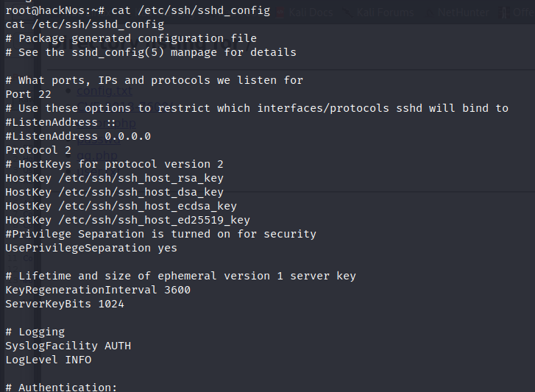Image resolution: width=535 pixels, height=392 pixels.
Task: Click the ssh_host_dsa_key HostKey path
Action: 141,192
